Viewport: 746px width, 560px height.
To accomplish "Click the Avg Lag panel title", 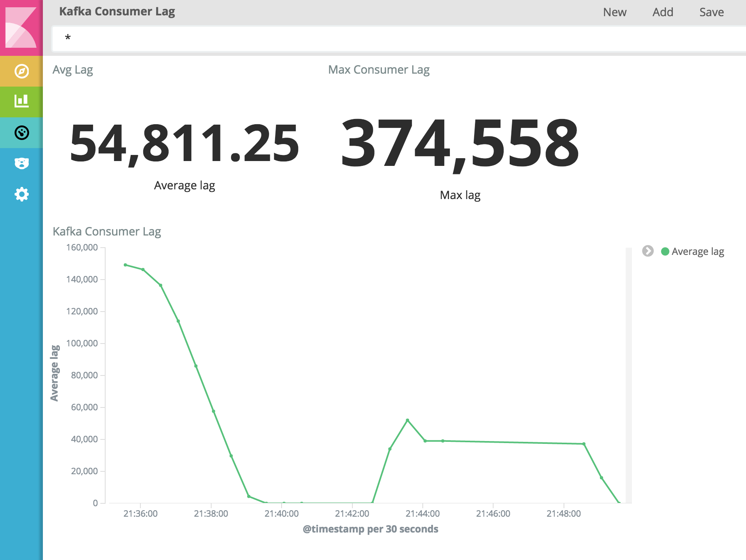I will [x=73, y=70].
